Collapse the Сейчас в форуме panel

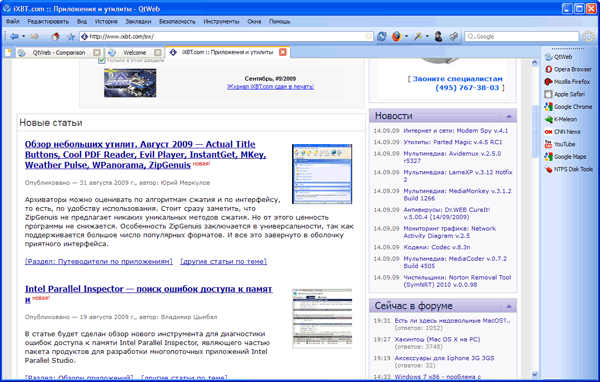click(x=509, y=306)
